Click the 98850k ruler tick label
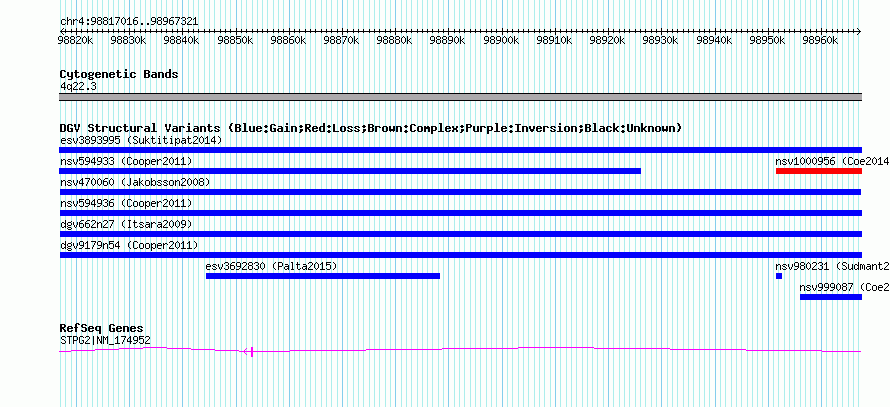This screenshot has height=407, width=890. coord(236,40)
